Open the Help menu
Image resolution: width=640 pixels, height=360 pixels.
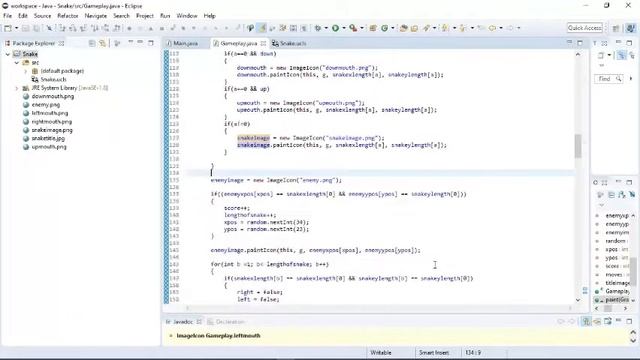(x=209, y=16)
